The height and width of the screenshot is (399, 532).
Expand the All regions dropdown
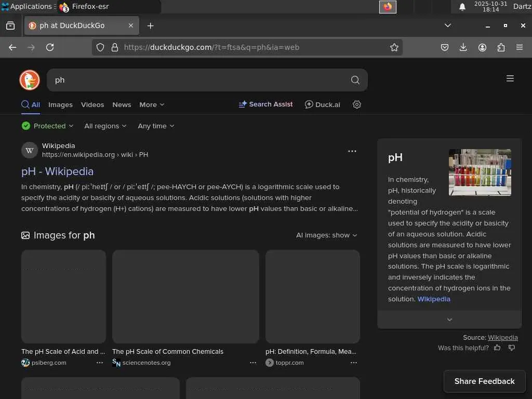(x=105, y=126)
